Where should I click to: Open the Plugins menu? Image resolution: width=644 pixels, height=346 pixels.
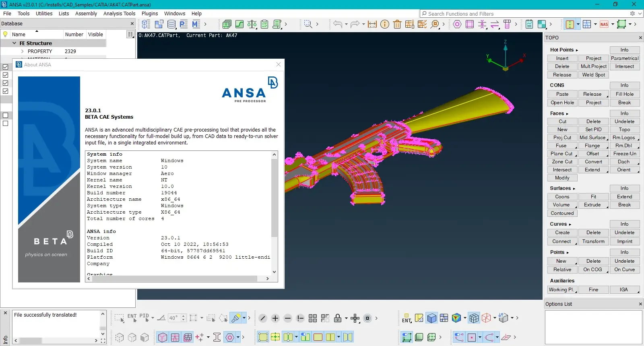(150, 13)
